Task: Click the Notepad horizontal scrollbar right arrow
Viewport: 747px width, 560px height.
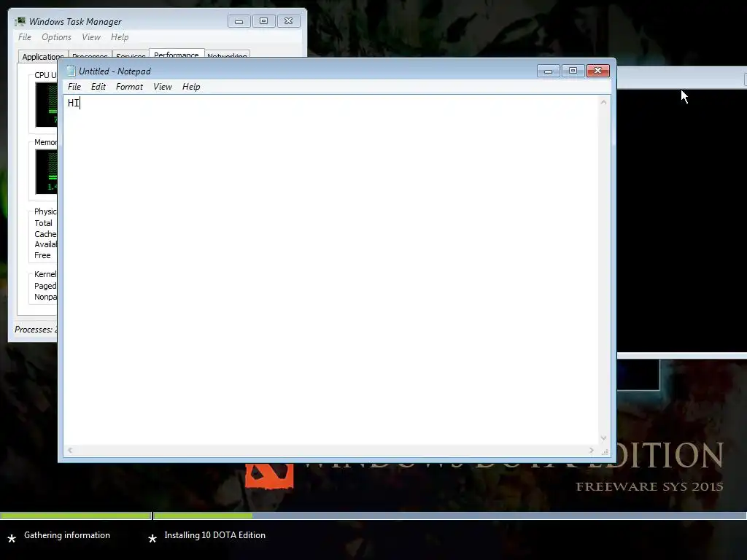Action: click(x=592, y=451)
